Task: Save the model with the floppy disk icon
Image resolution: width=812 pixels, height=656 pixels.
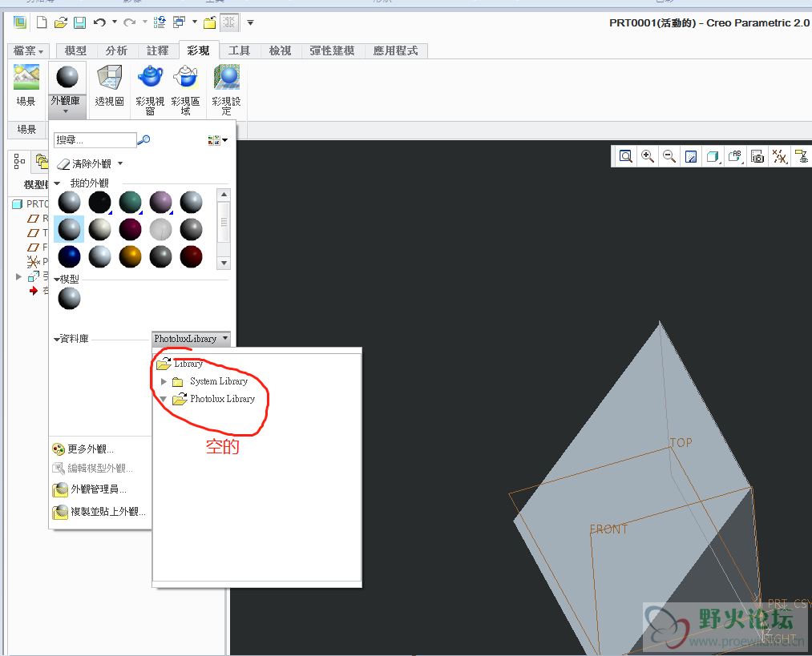Action: pyautogui.click(x=79, y=22)
